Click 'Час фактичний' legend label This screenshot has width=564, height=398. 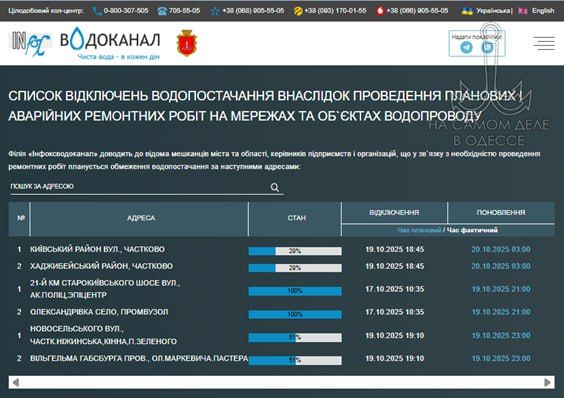point(472,230)
